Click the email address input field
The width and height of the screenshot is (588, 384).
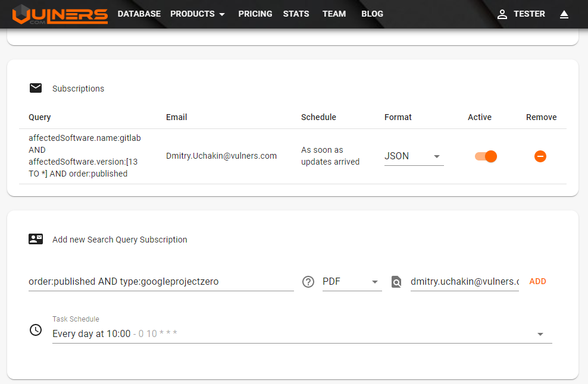point(464,282)
